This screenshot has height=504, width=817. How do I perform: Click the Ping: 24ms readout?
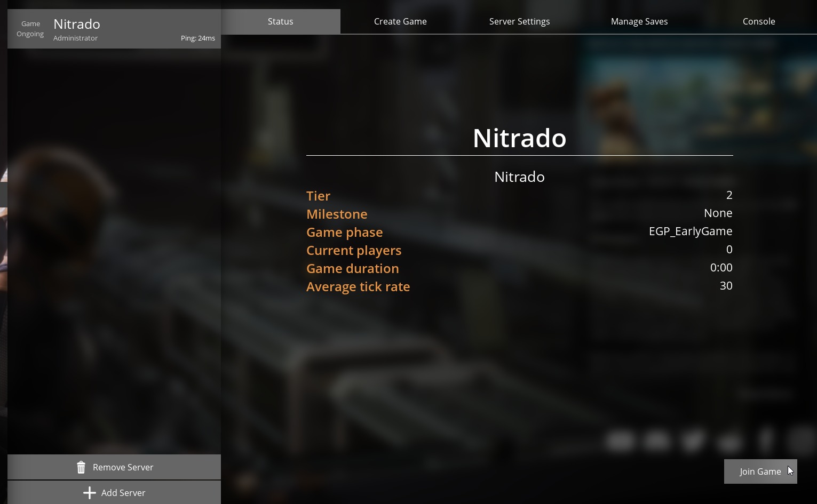(198, 38)
